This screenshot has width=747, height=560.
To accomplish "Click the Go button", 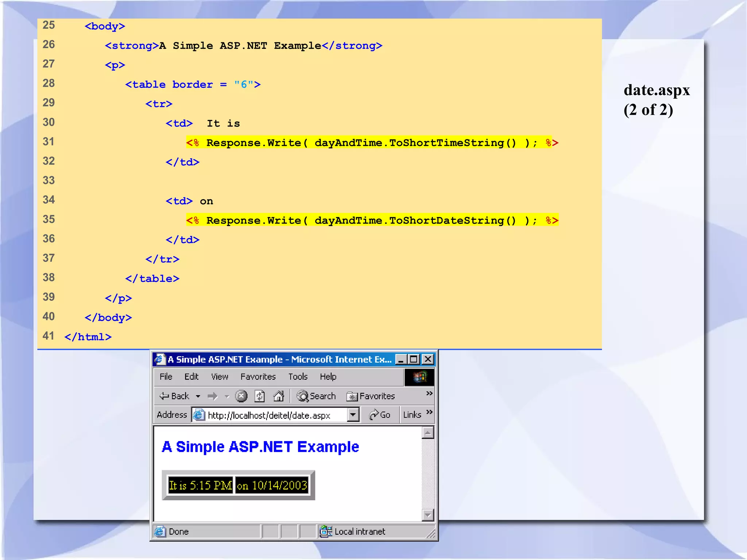I will 380,415.
